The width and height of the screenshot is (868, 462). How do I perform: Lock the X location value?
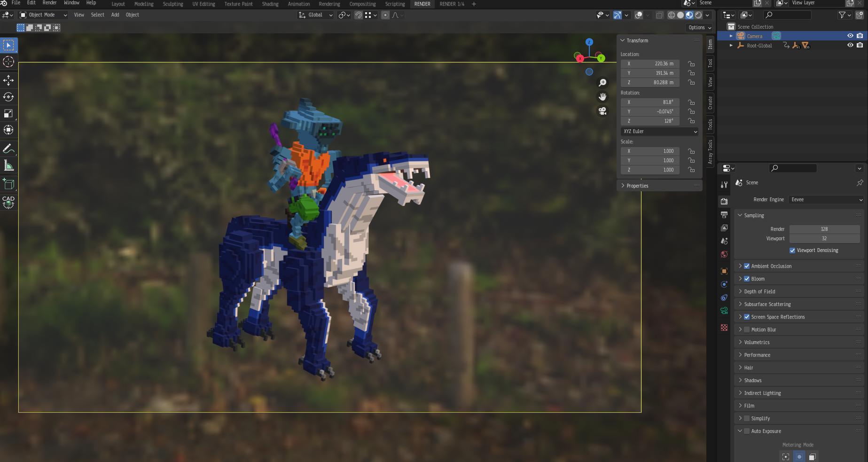(691, 63)
